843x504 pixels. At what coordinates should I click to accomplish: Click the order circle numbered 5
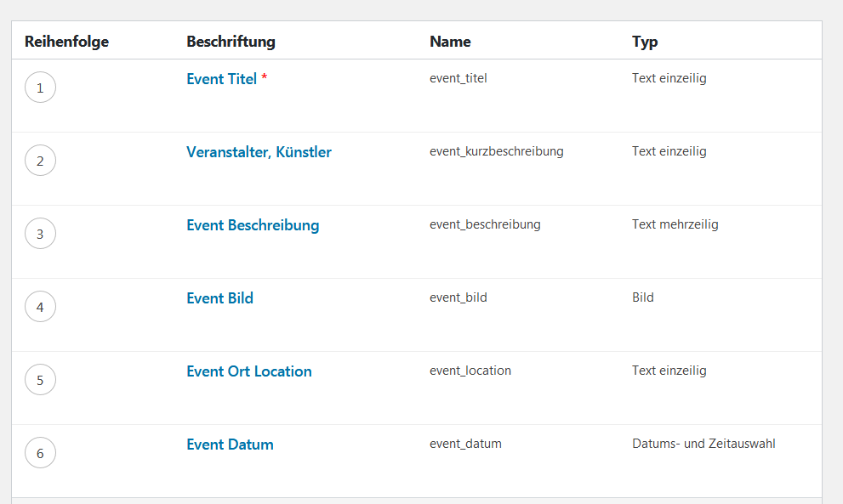(40, 380)
